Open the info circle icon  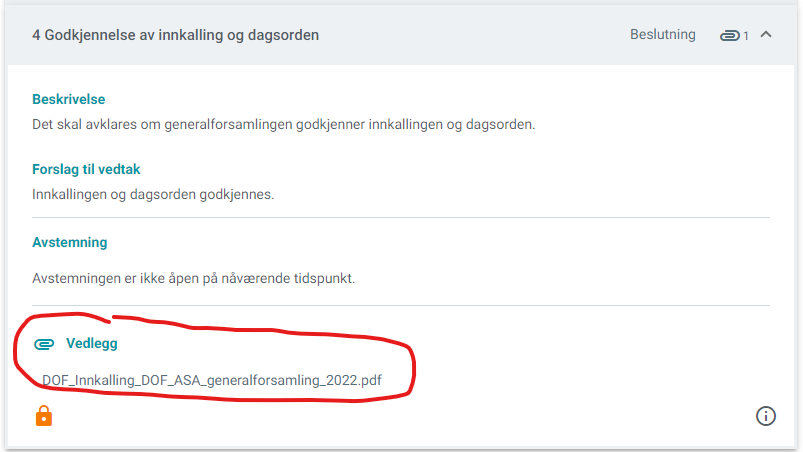coord(766,416)
